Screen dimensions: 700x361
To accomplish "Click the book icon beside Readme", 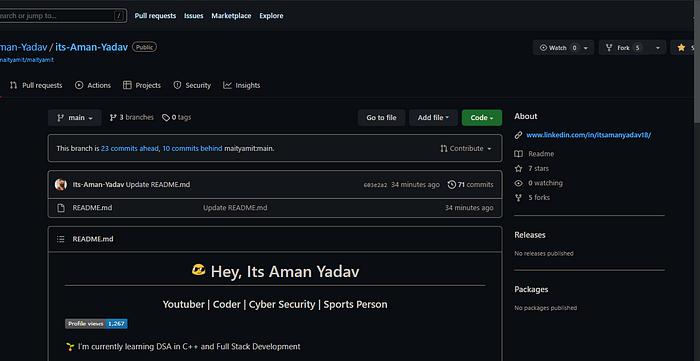I will [518, 154].
